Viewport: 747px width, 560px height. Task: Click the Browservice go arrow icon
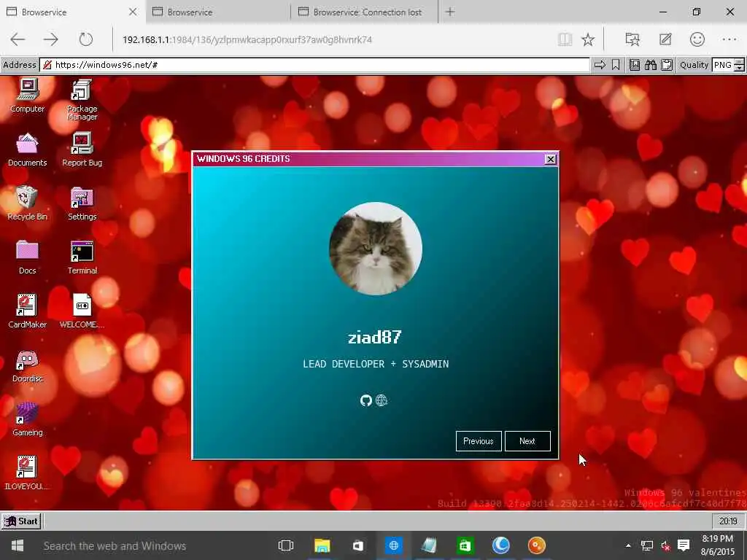(x=600, y=65)
